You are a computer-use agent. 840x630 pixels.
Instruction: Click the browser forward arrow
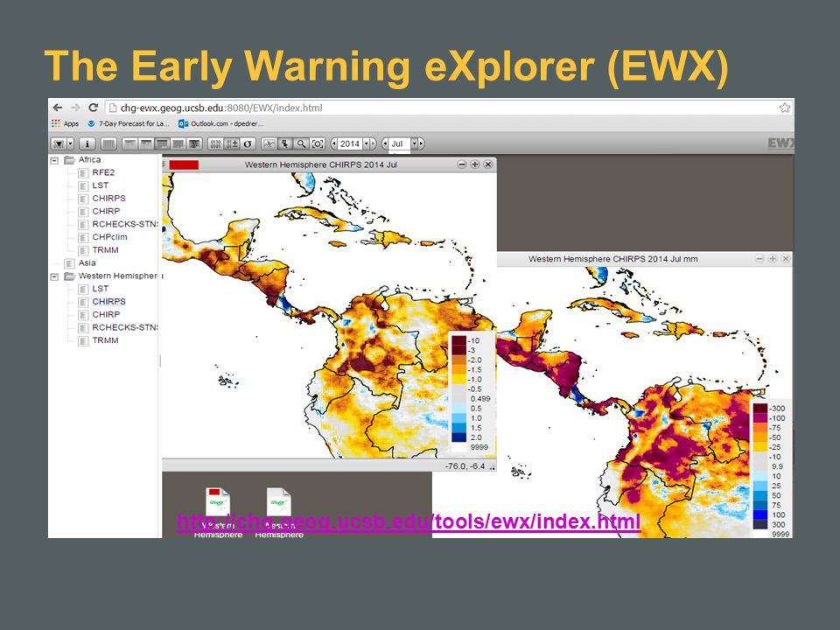75,108
